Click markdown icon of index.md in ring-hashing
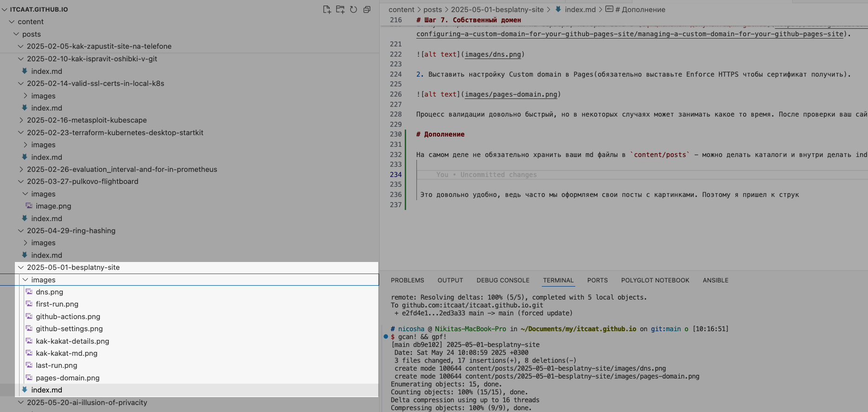The height and width of the screenshot is (412, 868). coord(25,255)
